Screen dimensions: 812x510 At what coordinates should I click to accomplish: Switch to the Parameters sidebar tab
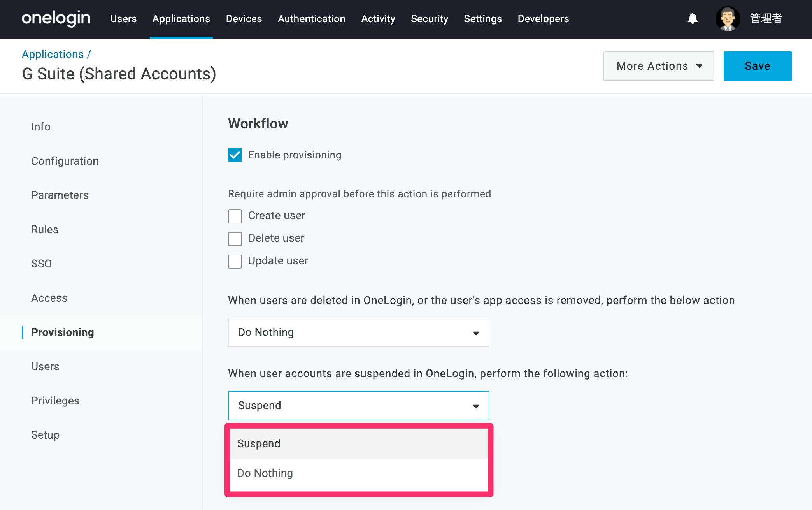60,195
